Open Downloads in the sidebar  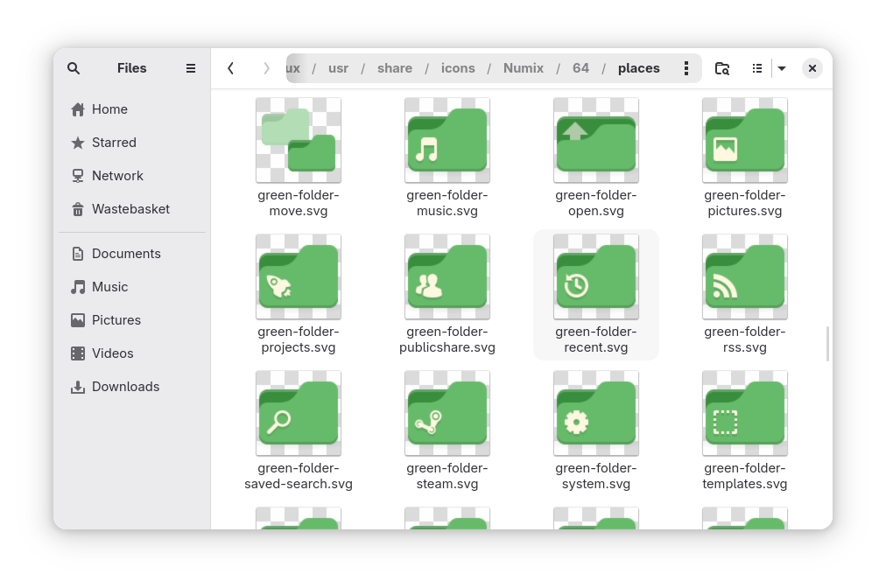click(x=132, y=387)
